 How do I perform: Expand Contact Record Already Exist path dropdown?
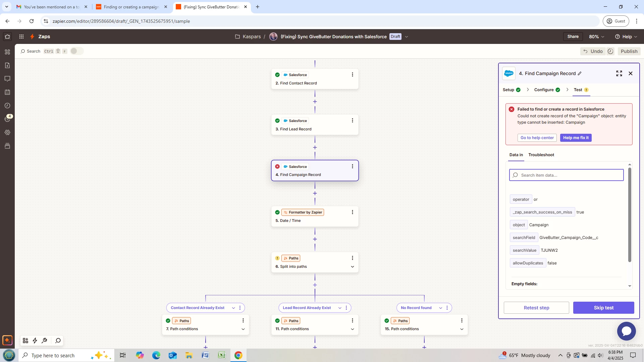233,308
